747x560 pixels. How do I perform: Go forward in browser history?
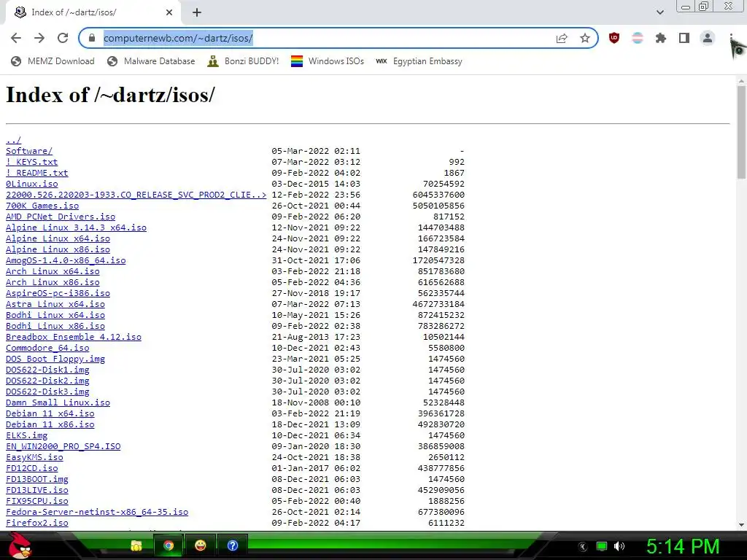39,38
